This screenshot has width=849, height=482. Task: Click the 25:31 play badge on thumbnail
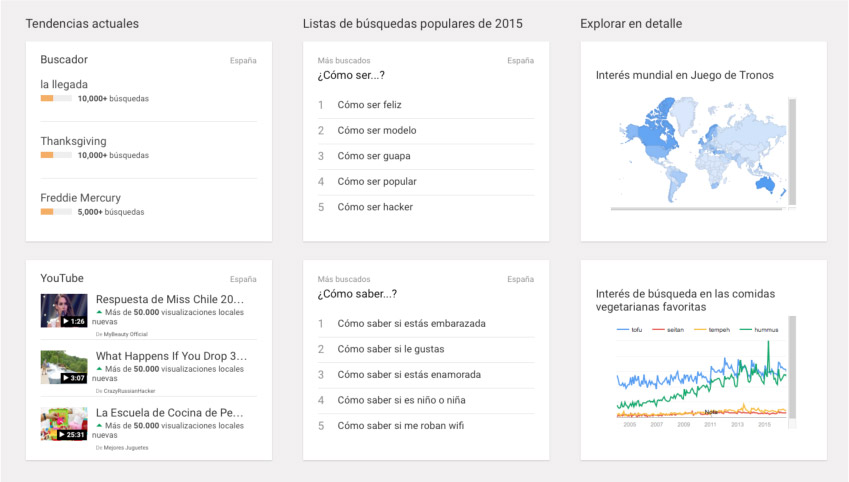72,435
